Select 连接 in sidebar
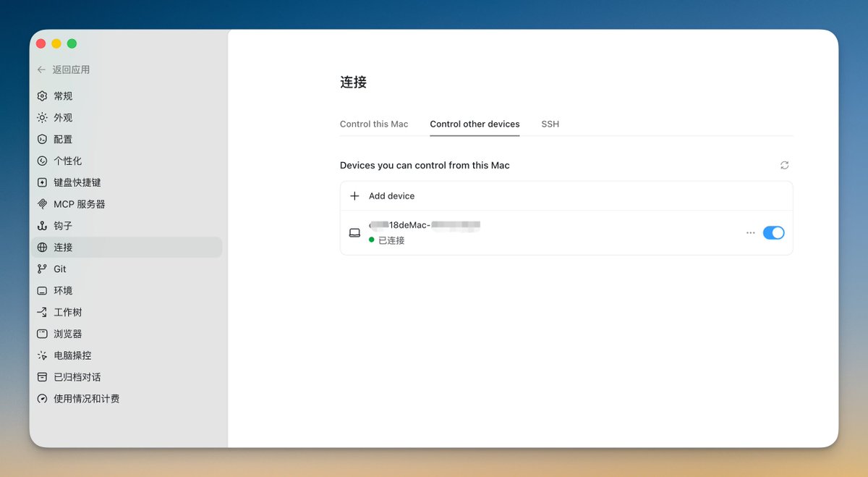The width and height of the screenshot is (868, 477). [x=126, y=248]
